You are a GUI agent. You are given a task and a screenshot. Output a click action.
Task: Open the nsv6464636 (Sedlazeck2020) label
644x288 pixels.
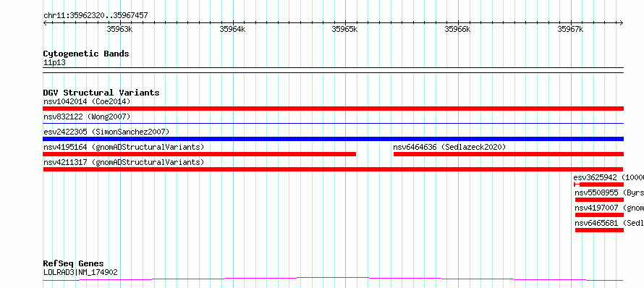pyautogui.click(x=449, y=147)
